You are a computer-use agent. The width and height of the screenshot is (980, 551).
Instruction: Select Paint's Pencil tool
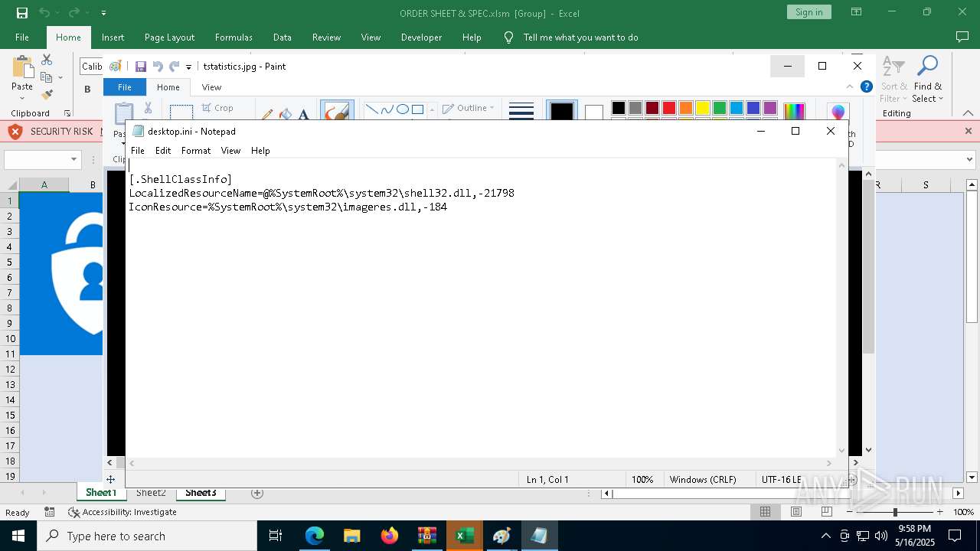point(267,114)
